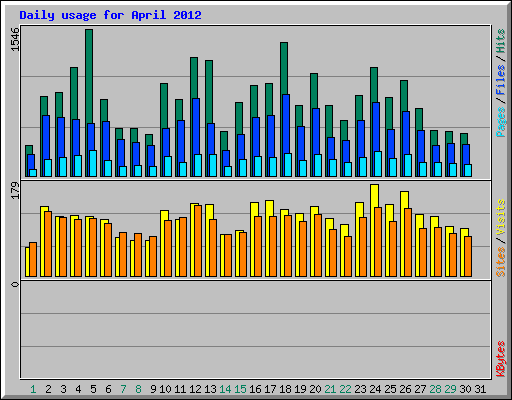
Task: Click the cyan Pages bar for day 30
Action: point(468,170)
